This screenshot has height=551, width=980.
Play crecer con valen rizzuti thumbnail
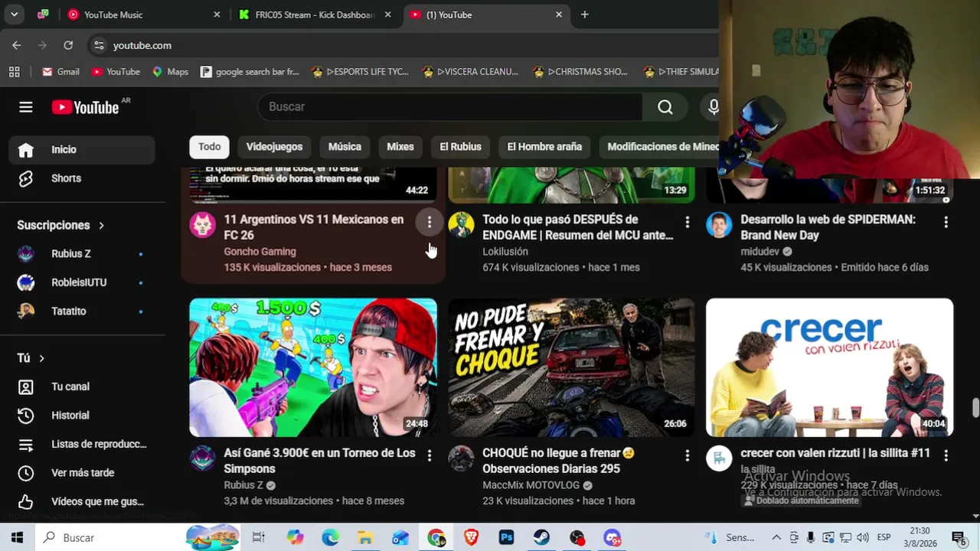(830, 367)
